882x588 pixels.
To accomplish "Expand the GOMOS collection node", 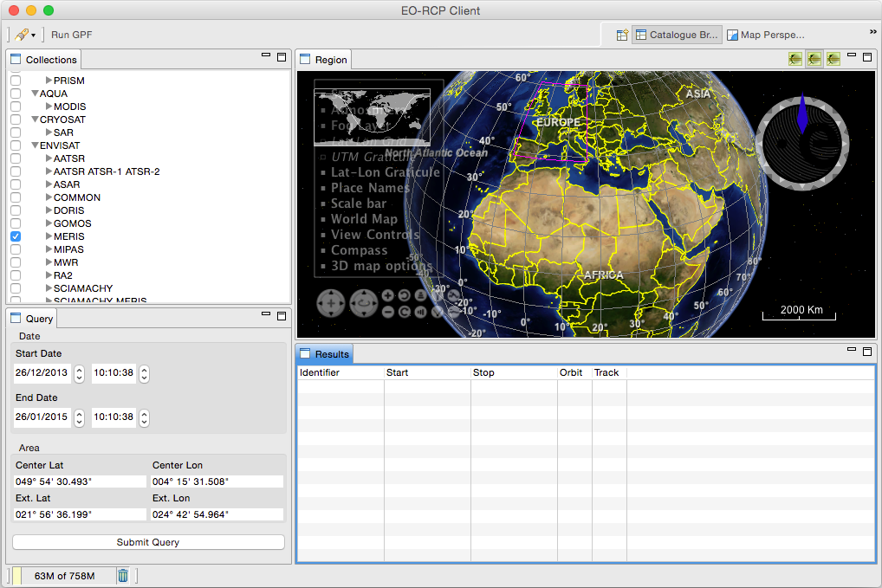I will click(x=49, y=223).
